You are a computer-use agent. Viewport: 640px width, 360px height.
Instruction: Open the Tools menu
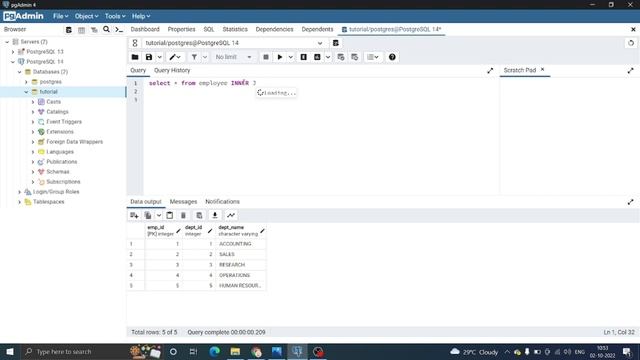click(115, 16)
